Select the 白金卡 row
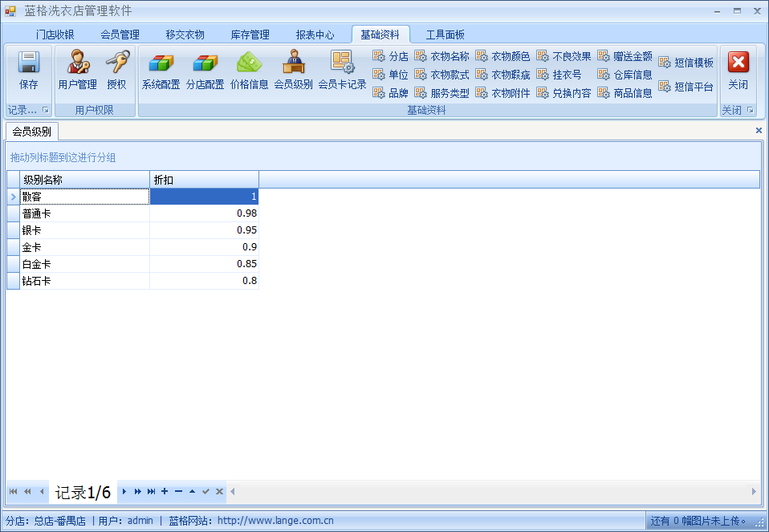769x532 pixels. (x=132, y=264)
